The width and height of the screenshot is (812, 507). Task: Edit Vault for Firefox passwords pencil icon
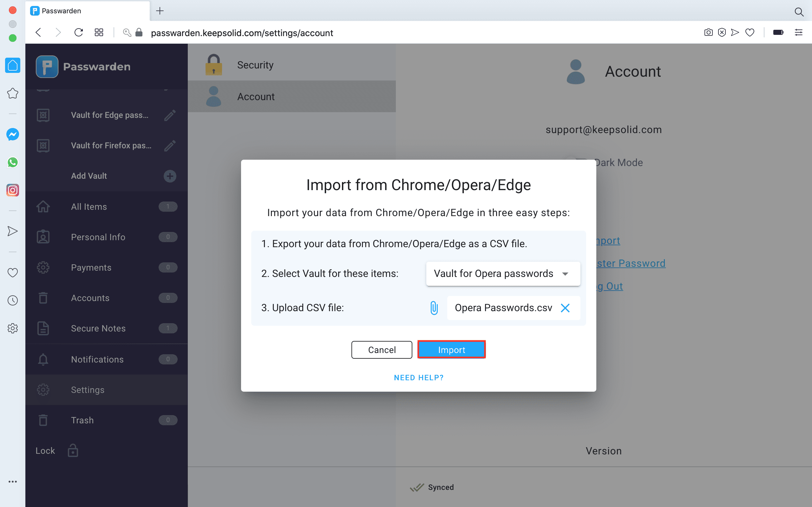pos(170,145)
